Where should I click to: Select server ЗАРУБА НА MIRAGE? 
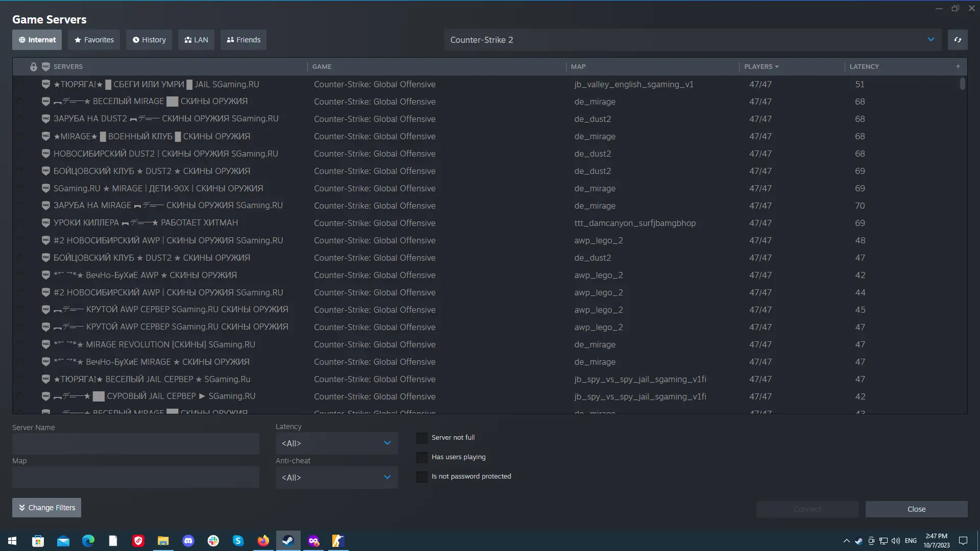click(x=489, y=206)
